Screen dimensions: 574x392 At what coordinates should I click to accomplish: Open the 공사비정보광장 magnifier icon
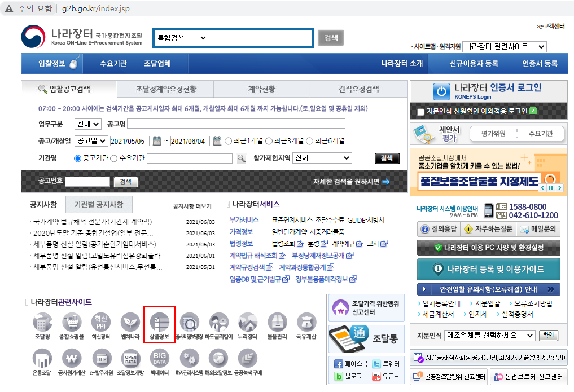click(189, 323)
